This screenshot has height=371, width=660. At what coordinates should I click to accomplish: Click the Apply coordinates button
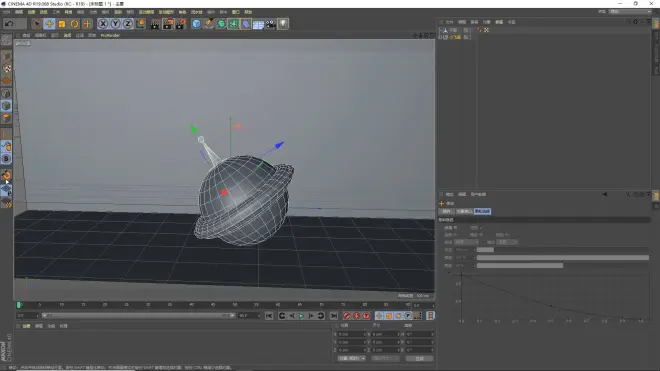tap(419, 358)
